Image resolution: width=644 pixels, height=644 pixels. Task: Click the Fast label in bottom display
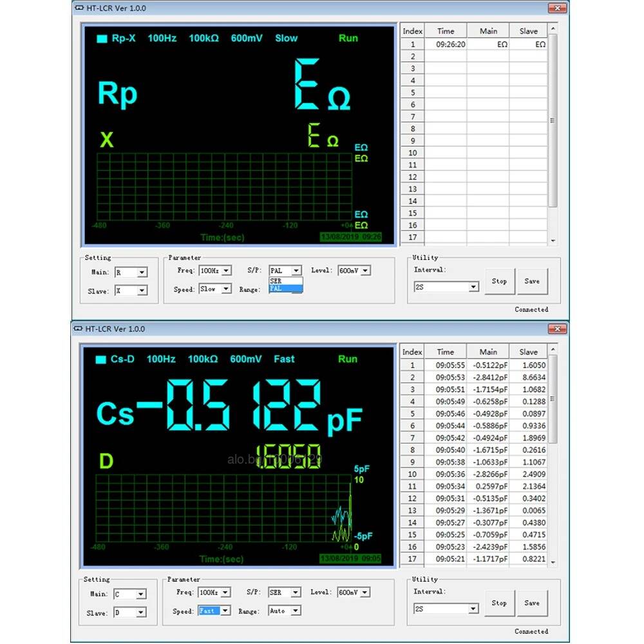click(x=284, y=359)
